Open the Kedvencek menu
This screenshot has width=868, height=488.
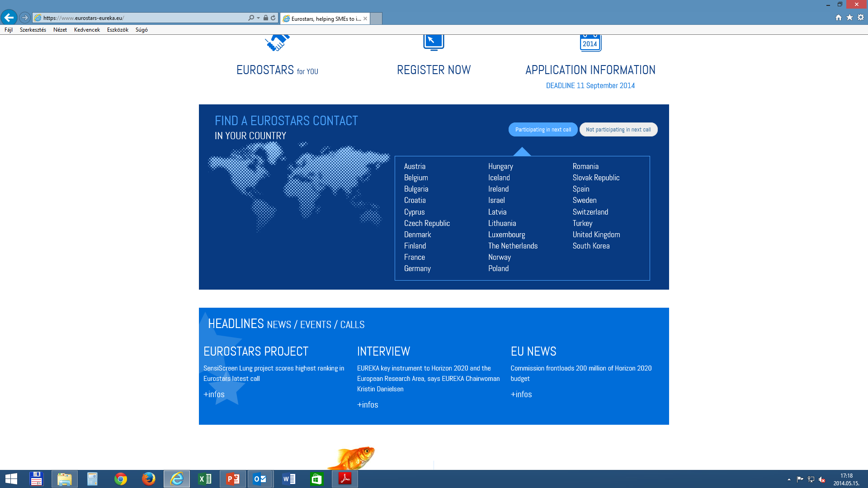(87, 30)
